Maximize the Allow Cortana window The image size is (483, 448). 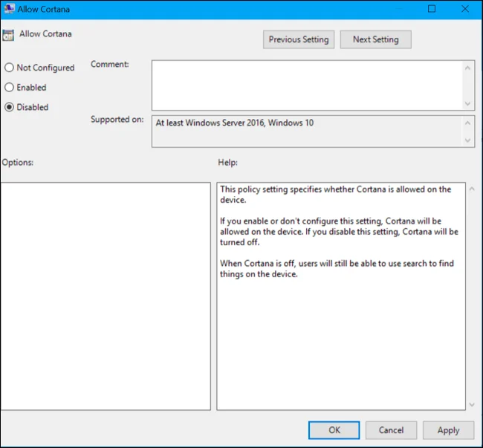pyautogui.click(x=432, y=9)
